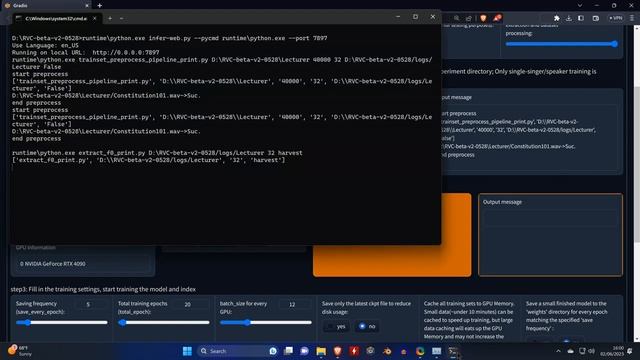Open the video chat app on taskbar

(304, 351)
